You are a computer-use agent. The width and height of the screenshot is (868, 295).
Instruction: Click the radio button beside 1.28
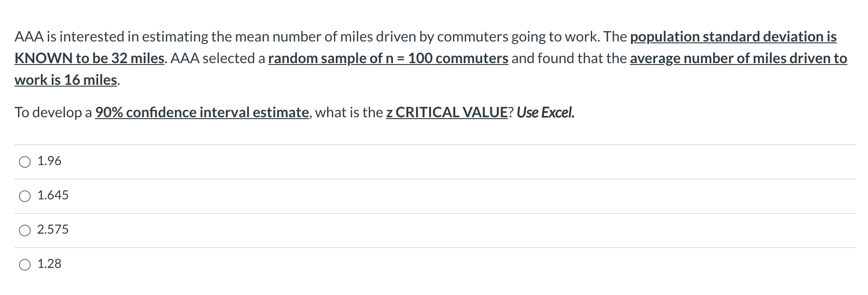[25, 264]
